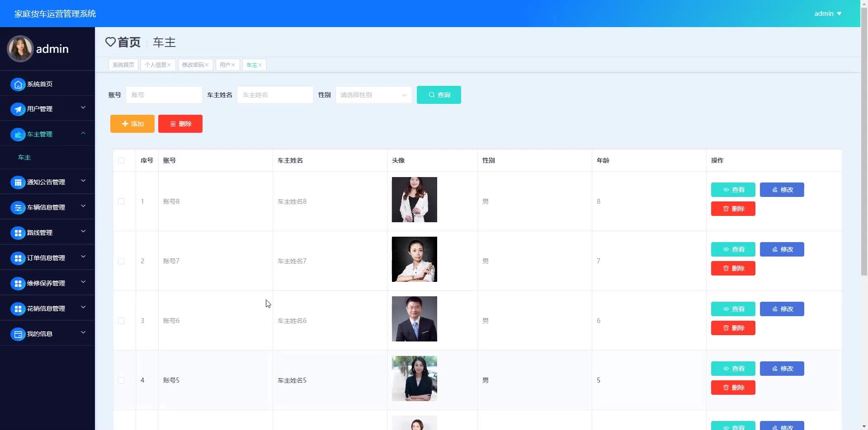
Task: Click the avatar photo of 车主姓名8
Action: coord(415,200)
